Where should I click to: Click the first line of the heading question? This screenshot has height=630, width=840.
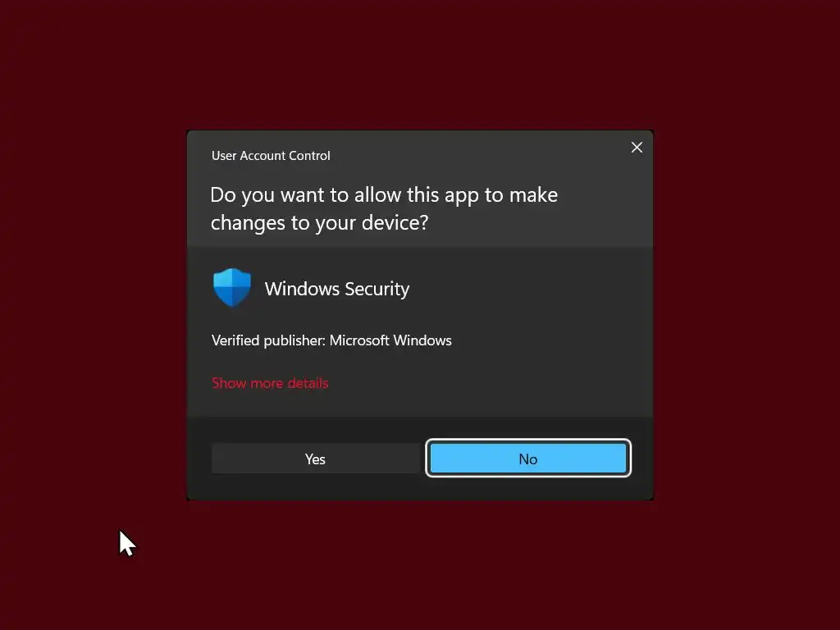pyautogui.click(x=384, y=195)
